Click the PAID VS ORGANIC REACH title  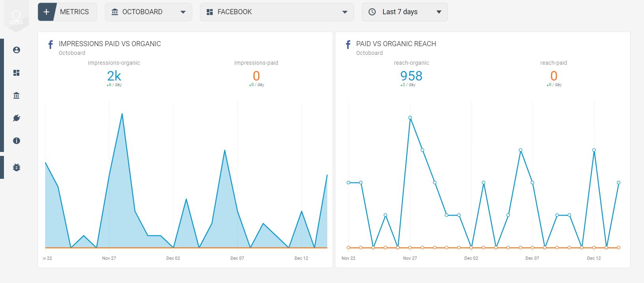click(x=396, y=44)
